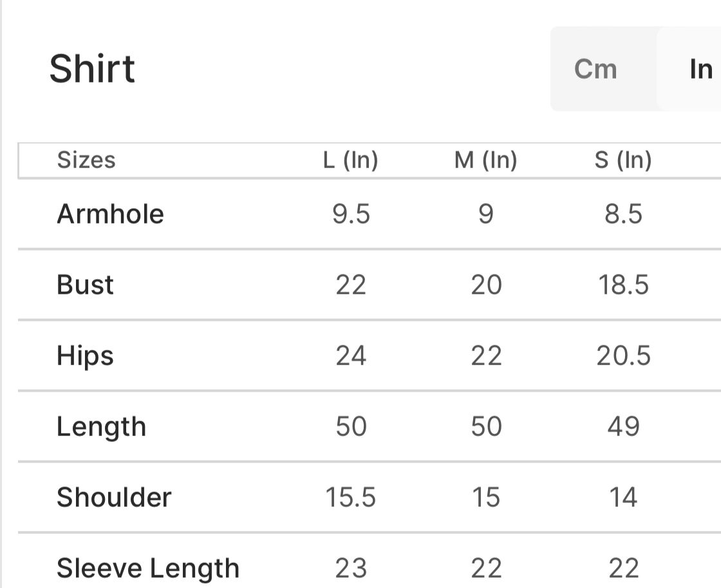721x588 pixels.
Task: Select the L (In) column header
Action: 350,160
